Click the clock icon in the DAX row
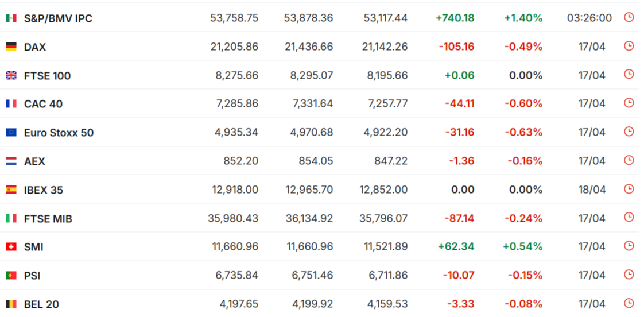This screenshot has width=644, height=317. point(629,45)
